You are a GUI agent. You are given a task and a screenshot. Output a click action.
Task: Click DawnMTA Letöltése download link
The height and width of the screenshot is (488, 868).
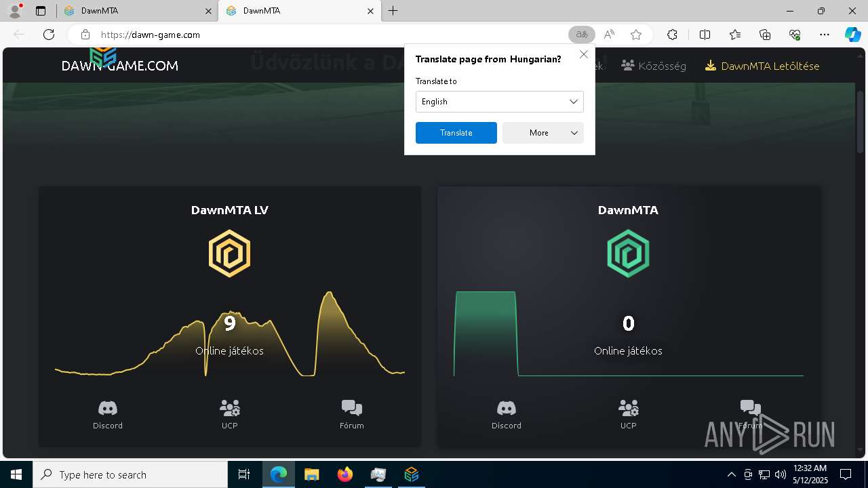point(762,66)
